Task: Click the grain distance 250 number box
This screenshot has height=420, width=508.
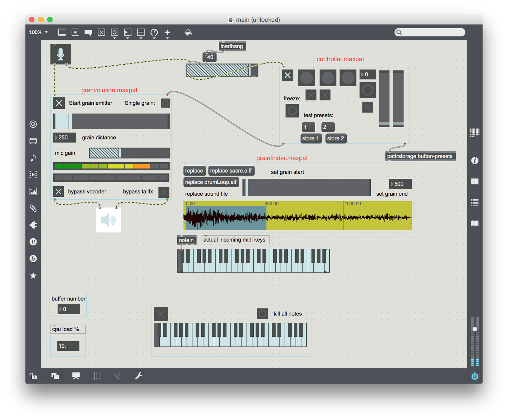Action: [x=64, y=137]
